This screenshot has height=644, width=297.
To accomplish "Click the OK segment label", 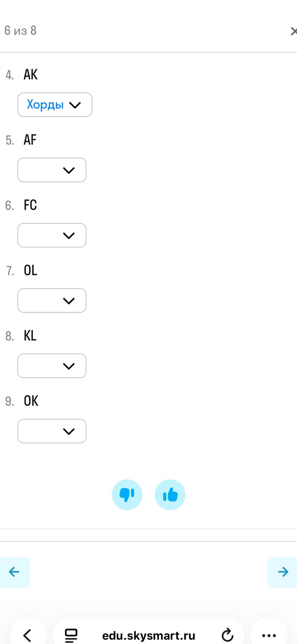I will pyautogui.click(x=31, y=401).
